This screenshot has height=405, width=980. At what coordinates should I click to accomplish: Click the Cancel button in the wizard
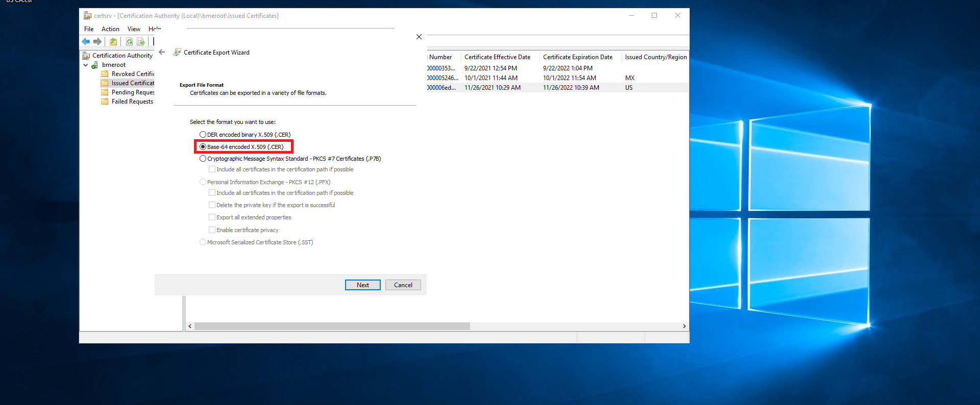(403, 285)
